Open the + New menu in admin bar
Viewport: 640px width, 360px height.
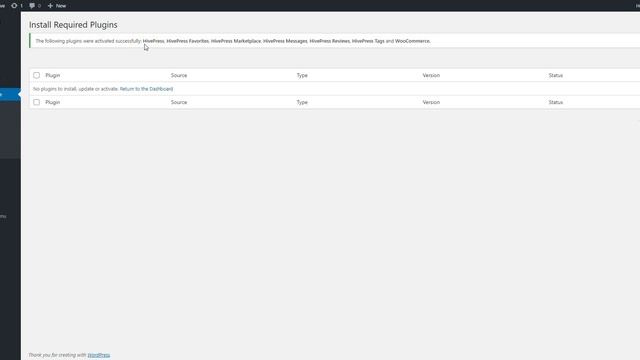tap(57, 6)
